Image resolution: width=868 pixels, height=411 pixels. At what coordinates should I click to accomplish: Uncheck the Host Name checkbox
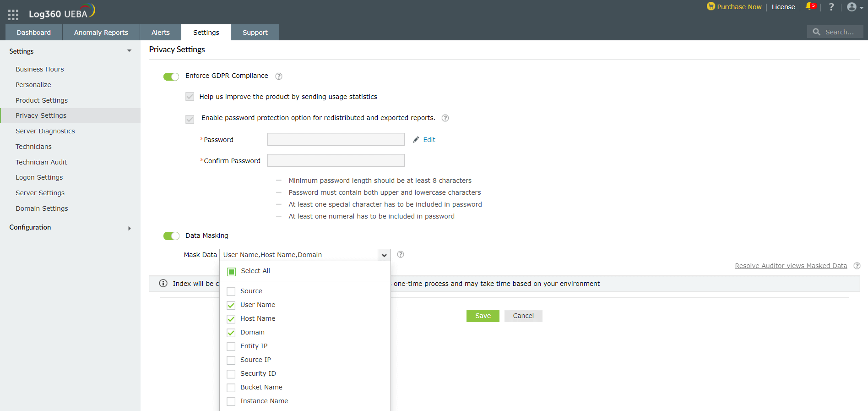(231, 319)
